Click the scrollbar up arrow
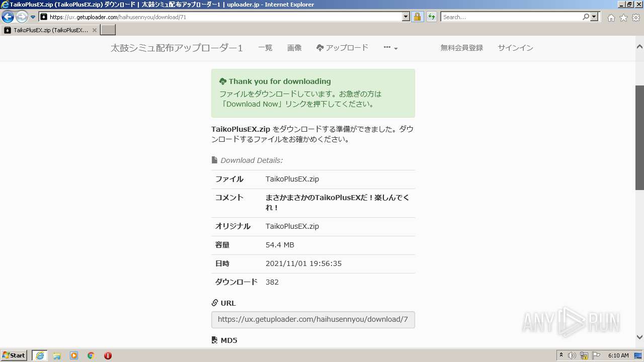 point(639,47)
